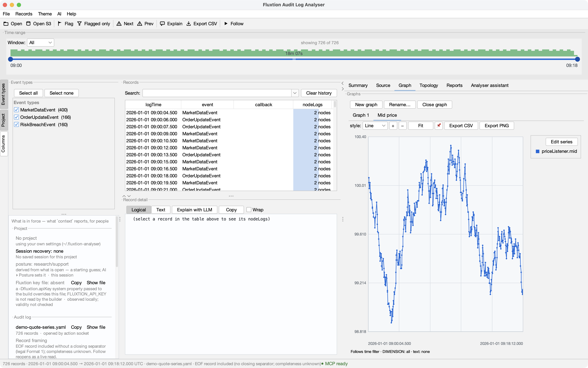Click the Fit graph button
The width and height of the screenshot is (588, 368).
421,126
